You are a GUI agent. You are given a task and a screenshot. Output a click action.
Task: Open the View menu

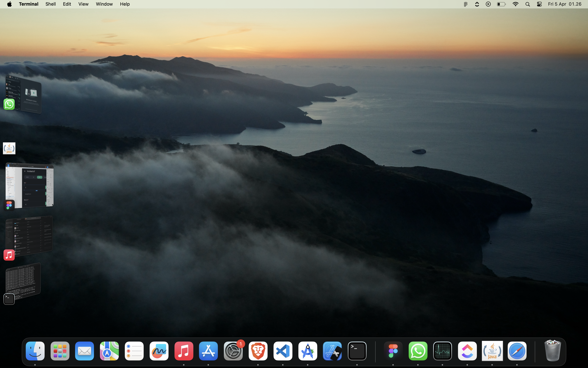83,4
